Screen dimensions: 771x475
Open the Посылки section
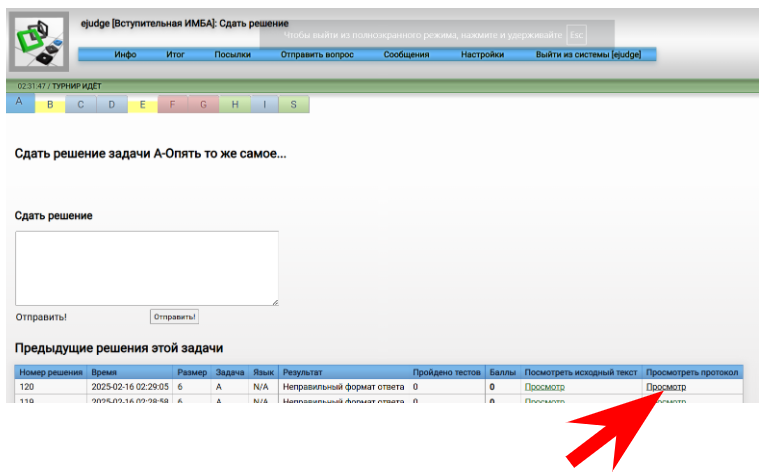(x=232, y=55)
